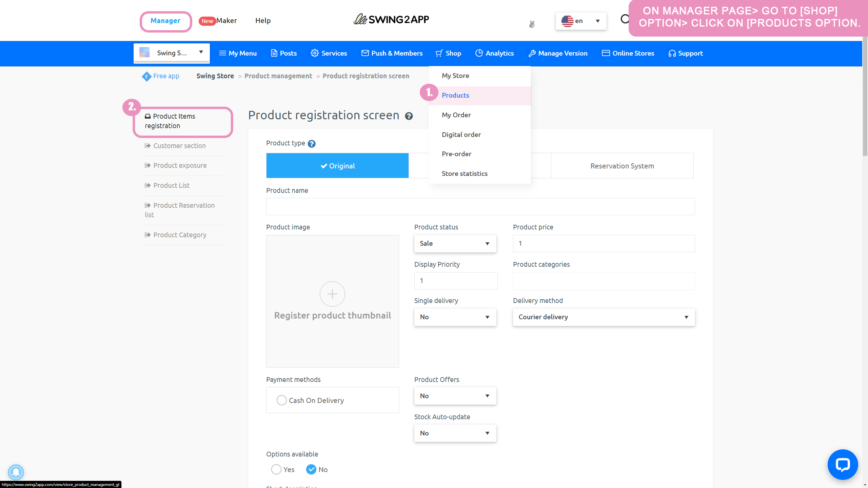
Task: Click the Analytics chart icon in navbar
Action: 479,53
